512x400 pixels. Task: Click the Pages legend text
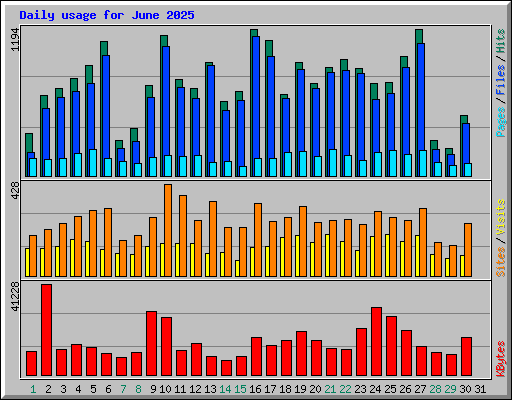coord(501,122)
